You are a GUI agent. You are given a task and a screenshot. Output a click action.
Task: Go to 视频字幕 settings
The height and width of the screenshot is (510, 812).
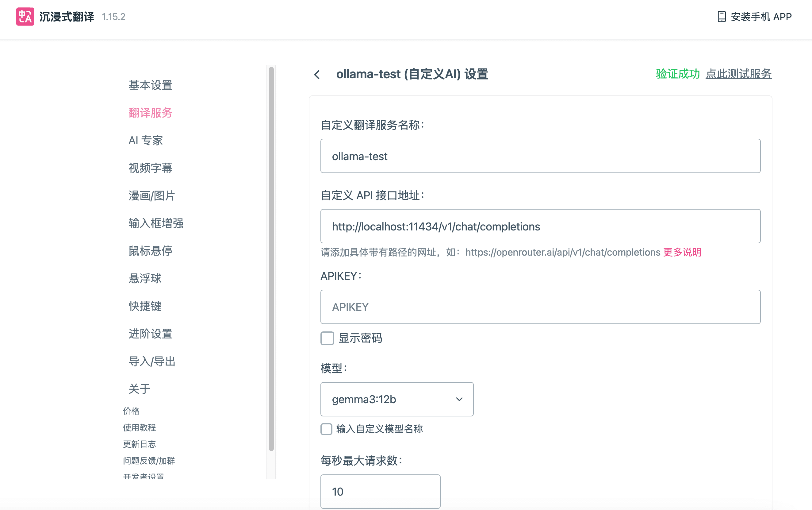click(x=150, y=168)
